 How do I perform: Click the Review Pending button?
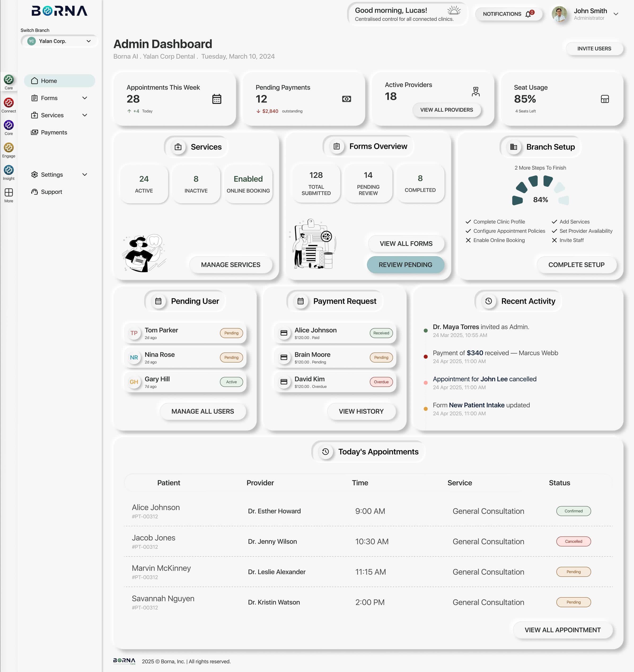pyautogui.click(x=405, y=265)
